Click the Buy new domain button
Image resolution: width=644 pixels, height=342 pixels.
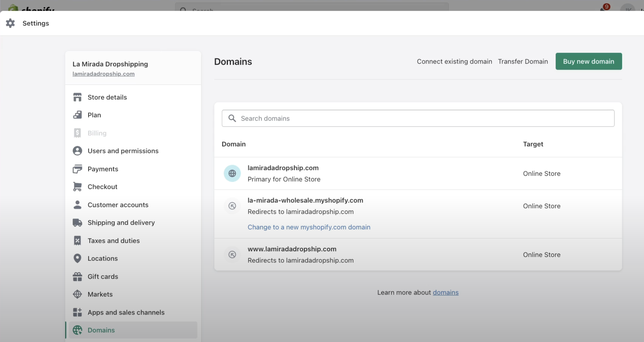pos(589,61)
